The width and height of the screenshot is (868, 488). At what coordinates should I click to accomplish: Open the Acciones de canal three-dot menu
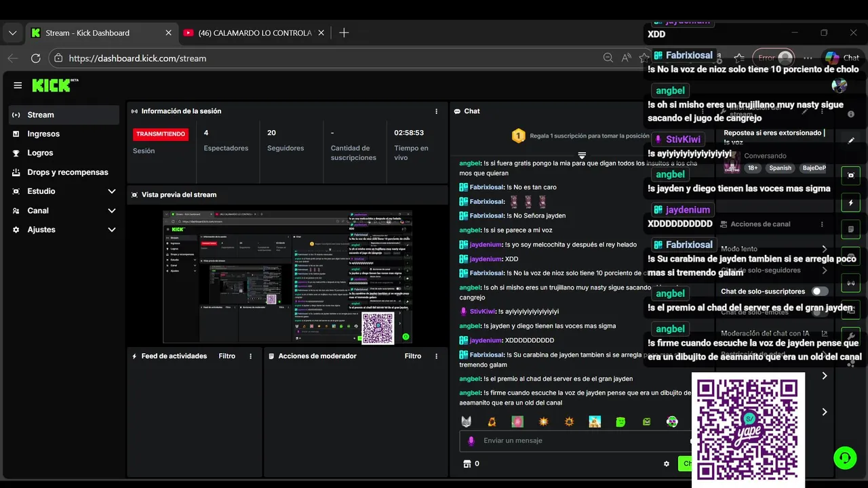(823, 224)
